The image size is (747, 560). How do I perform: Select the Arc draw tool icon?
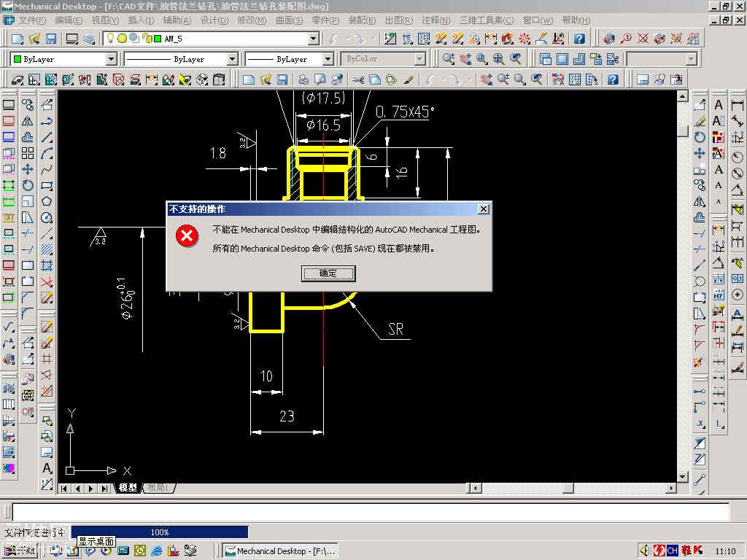coord(47,153)
